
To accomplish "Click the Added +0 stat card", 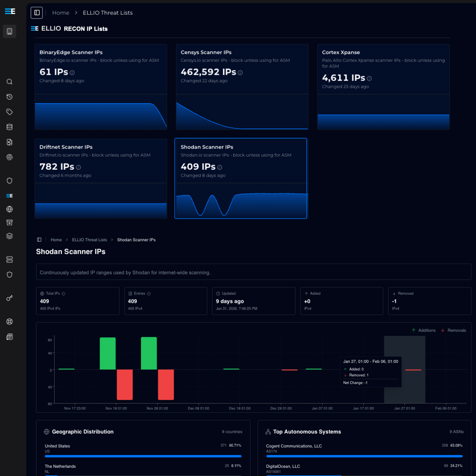I will pos(341,301).
